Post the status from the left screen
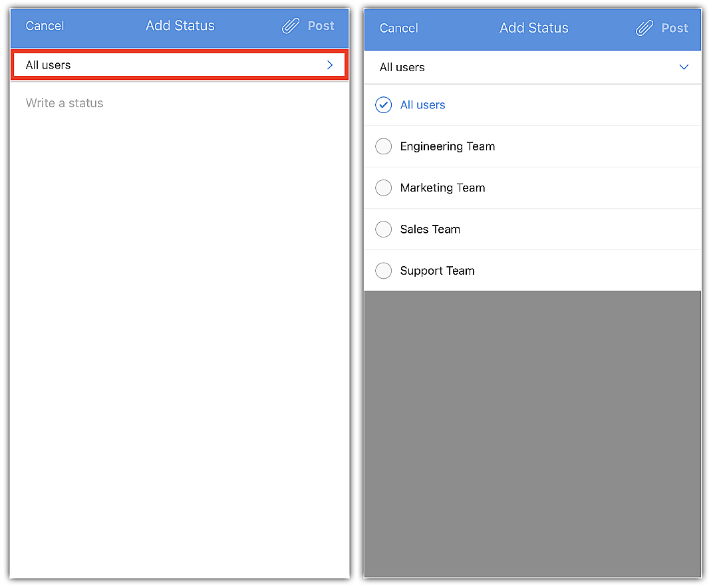The width and height of the screenshot is (713, 588). [321, 26]
